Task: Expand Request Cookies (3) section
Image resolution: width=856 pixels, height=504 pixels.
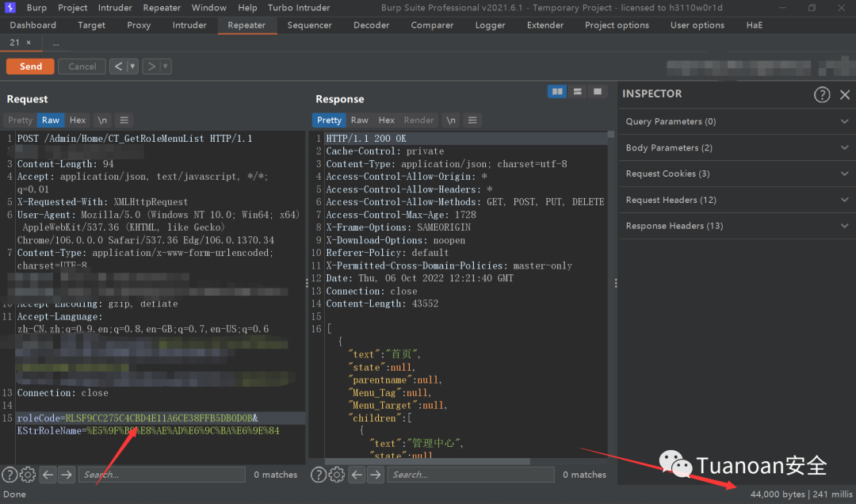Action: click(x=737, y=174)
